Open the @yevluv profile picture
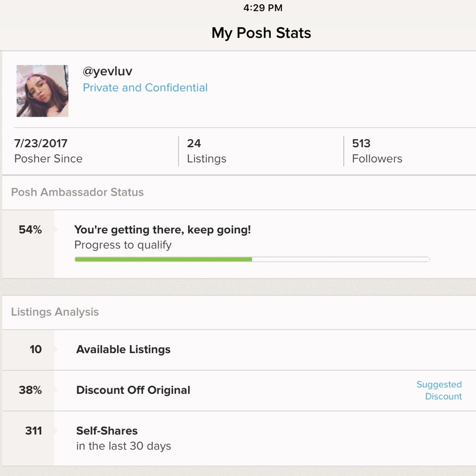 pos(42,91)
